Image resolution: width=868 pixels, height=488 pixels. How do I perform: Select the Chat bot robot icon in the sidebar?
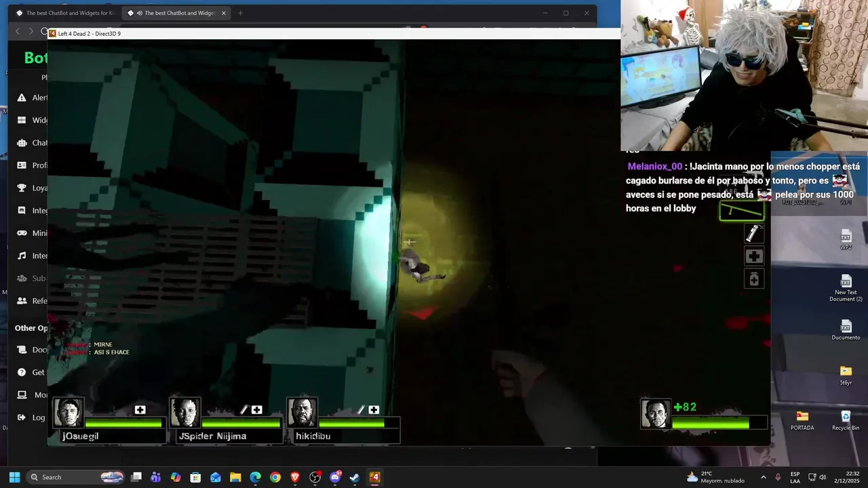[x=22, y=143]
